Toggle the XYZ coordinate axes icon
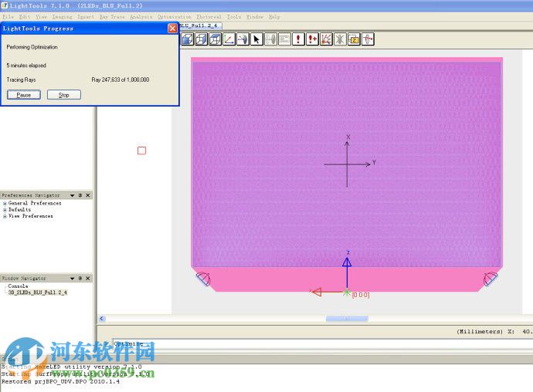 tap(229, 39)
